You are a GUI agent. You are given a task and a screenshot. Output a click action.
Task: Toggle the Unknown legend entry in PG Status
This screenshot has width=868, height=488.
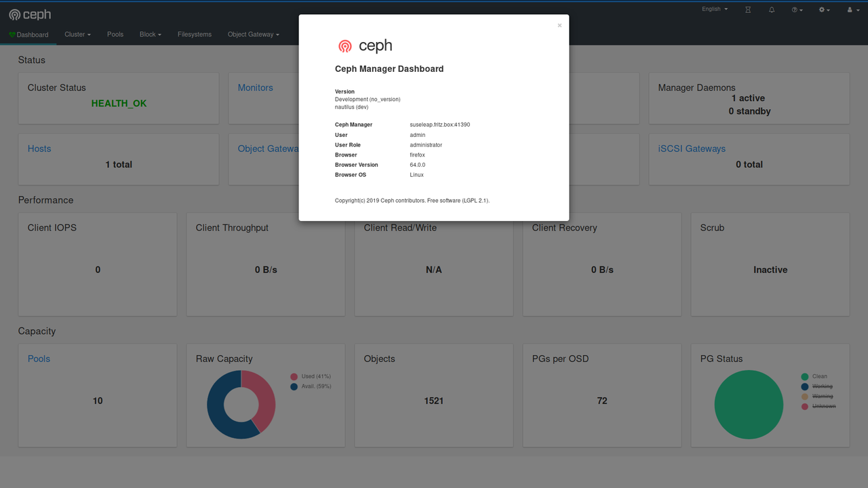tap(818, 407)
